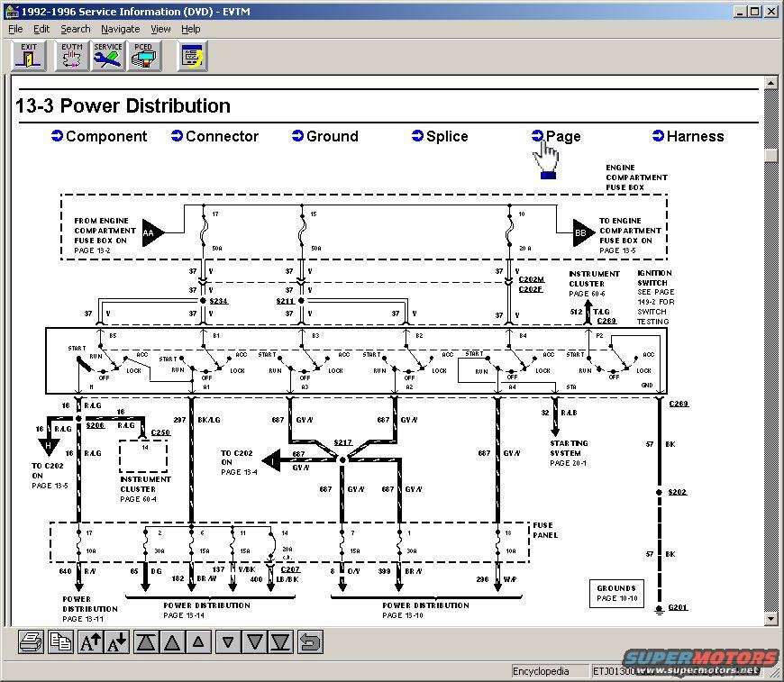Click the EXIT toolbar icon
Screen dimensions: 784x682
(x=30, y=56)
